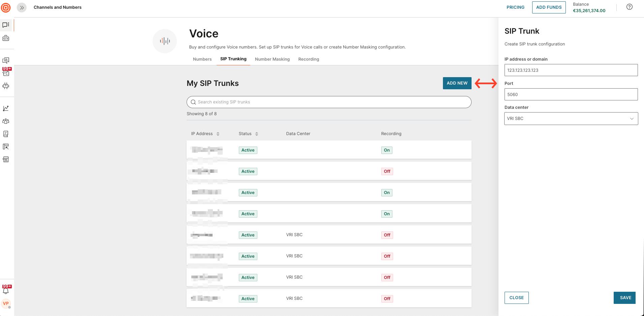Click the code toolbox icon in sidebar
The width and height of the screenshot is (644, 316).
pyautogui.click(x=6, y=38)
